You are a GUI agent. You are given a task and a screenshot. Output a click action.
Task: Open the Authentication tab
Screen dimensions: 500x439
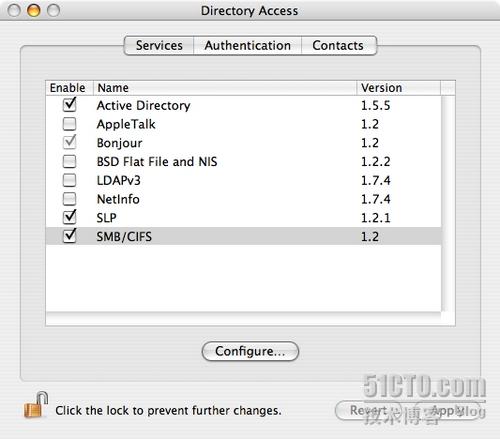point(248,45)
